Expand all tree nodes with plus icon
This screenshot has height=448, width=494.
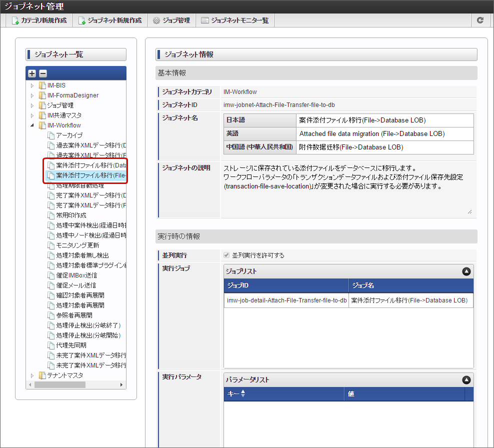(32, 73)
